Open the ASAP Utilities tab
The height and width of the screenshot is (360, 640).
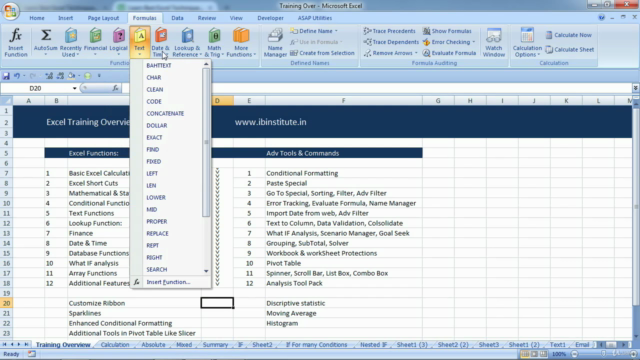pyautogui.click(x=315, y=18)
